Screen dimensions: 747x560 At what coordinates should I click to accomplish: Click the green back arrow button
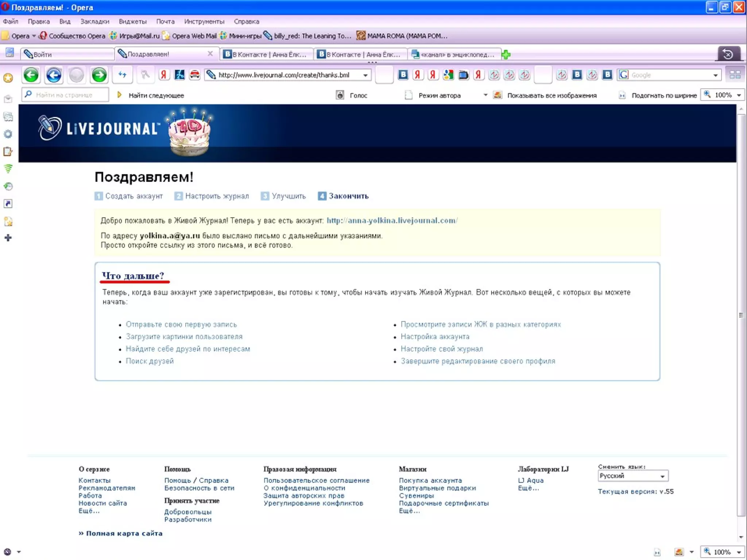[x=31, y=75]
